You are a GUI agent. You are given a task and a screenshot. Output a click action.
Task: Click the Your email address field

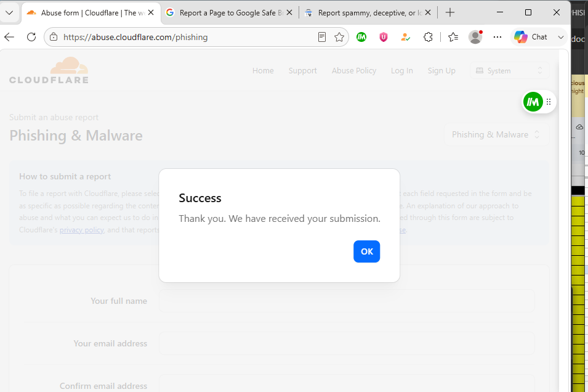point(347,343)
